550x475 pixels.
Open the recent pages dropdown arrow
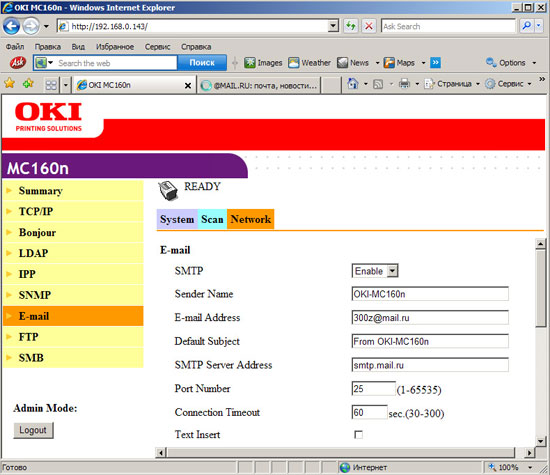[46, 26]
